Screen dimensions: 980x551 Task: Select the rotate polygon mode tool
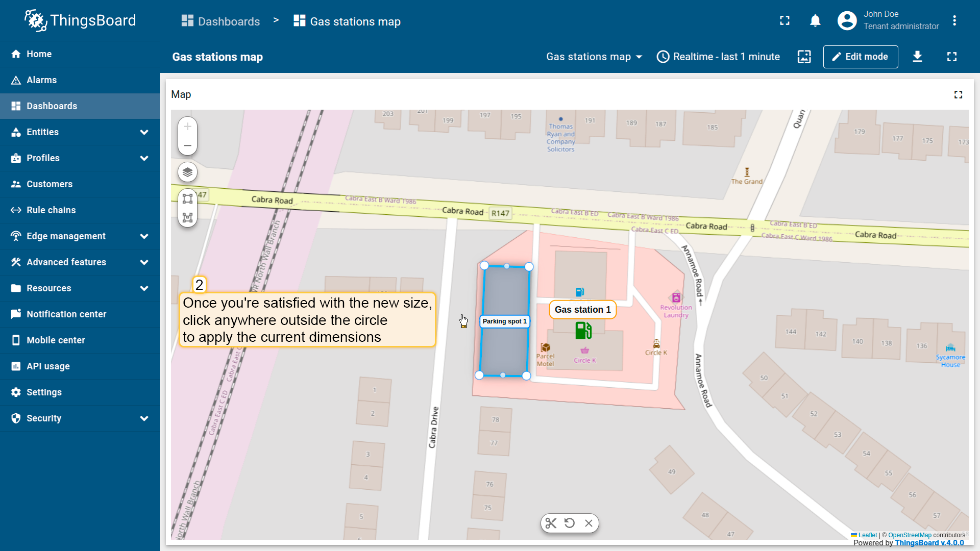187,218
